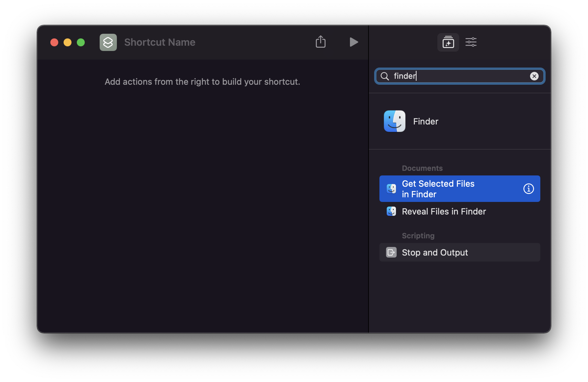Choose the Reveal Files in Finder action
Image resolution: width=588 pixels, height=382 pixels.
coord(444,212)
